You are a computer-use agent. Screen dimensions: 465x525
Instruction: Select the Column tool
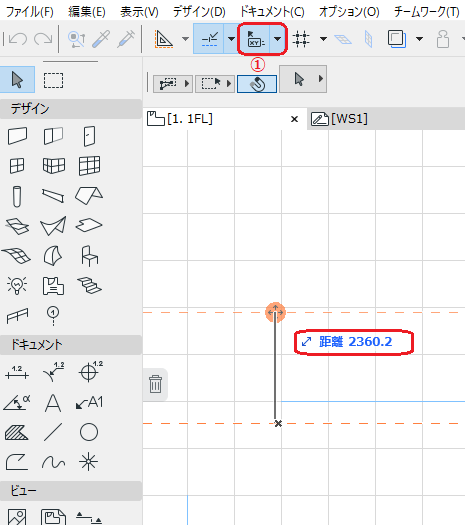17,196
